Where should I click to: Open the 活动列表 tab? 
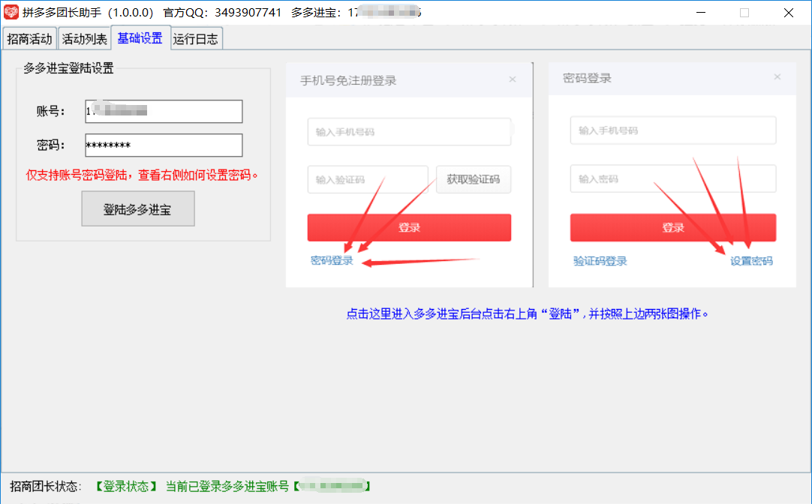pos(84,39)
